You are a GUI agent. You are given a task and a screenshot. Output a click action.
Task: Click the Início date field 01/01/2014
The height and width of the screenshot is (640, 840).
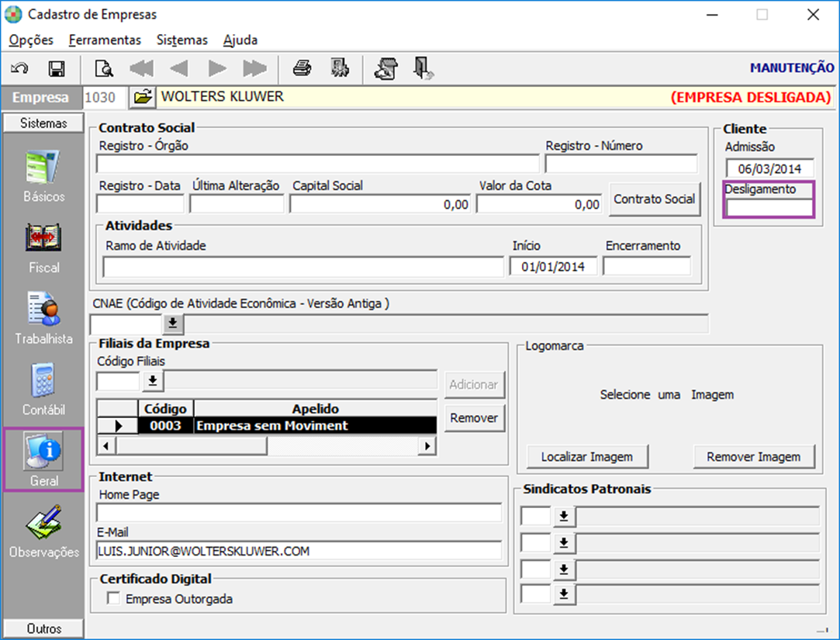pyautogui.click(x=553, y=266)
